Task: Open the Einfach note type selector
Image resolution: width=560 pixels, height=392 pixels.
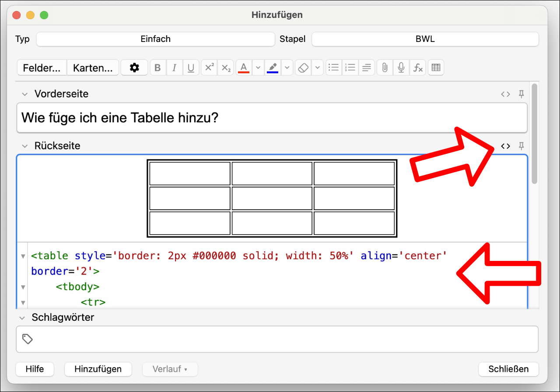Action: pos(155,39)
